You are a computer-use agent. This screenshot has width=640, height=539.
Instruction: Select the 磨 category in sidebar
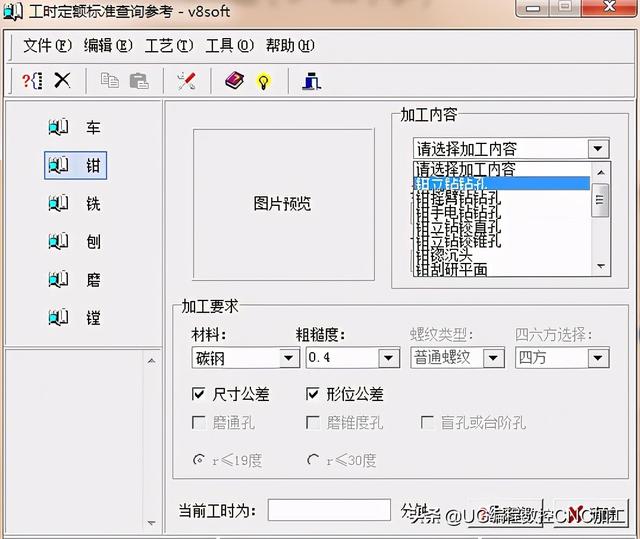[x=76, y=279]
